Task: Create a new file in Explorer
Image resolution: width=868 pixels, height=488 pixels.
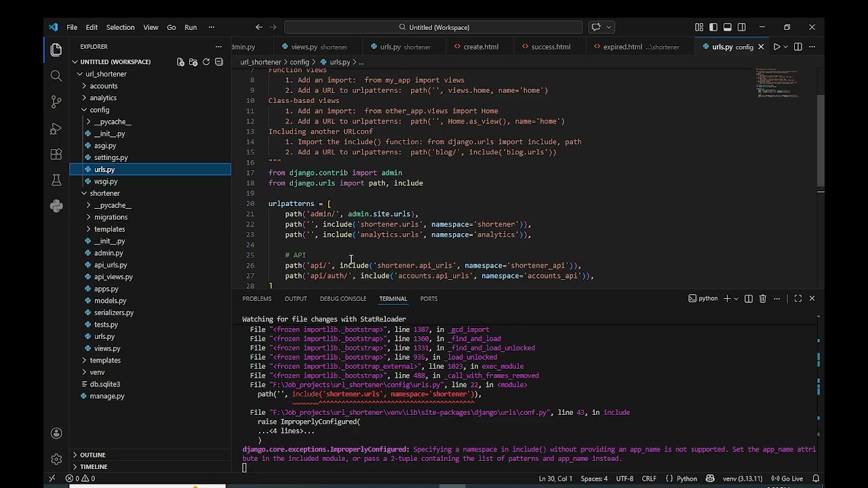Action: coord(180,62)
